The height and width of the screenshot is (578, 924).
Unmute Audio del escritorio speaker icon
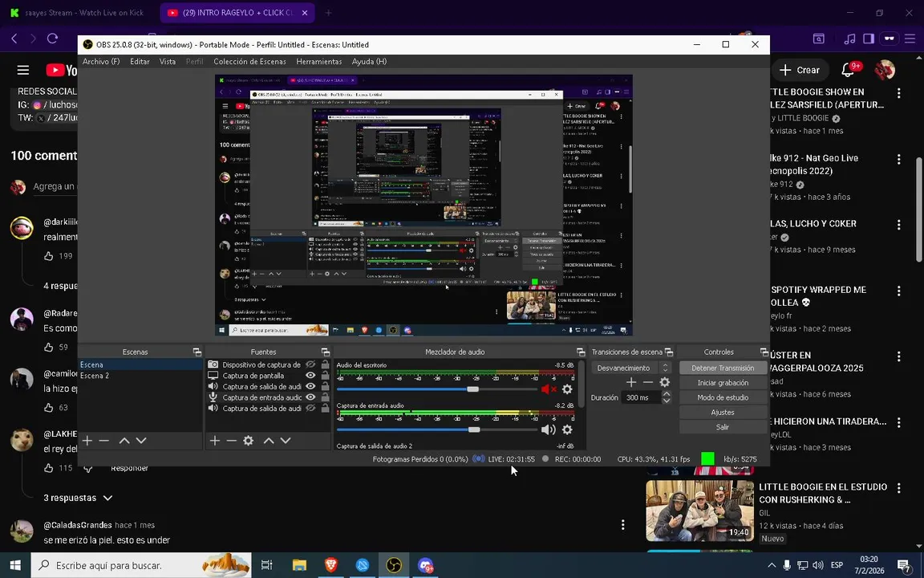click(549, 389)
